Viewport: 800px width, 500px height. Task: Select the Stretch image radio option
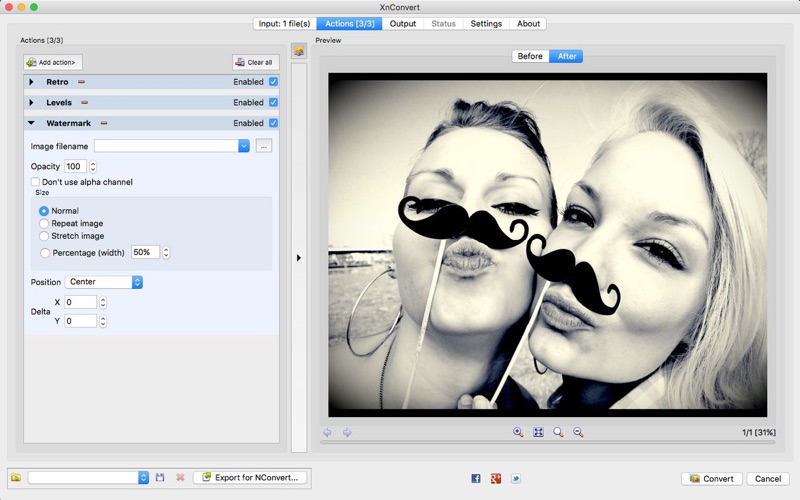(44, 236)
